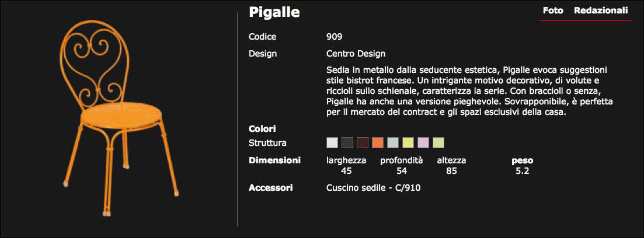
Task: Choose the light green color swatch
Action: [x=438, y=143]
